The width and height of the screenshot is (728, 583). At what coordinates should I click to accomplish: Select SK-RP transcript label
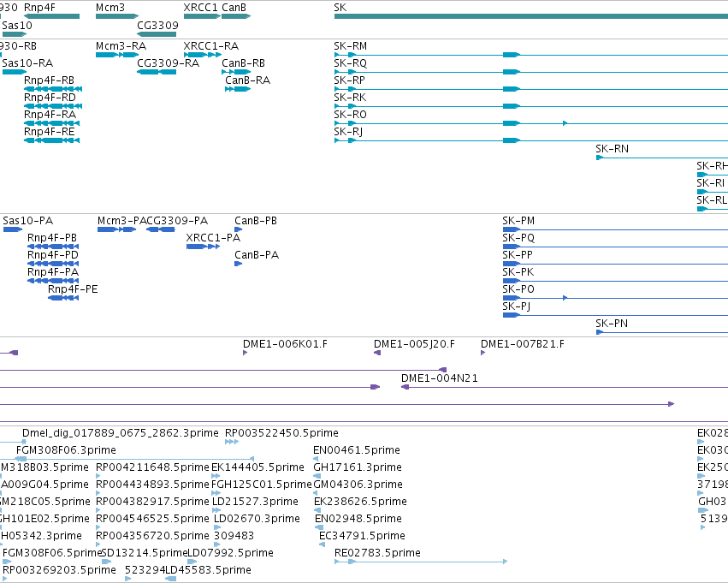click(349, 80)
